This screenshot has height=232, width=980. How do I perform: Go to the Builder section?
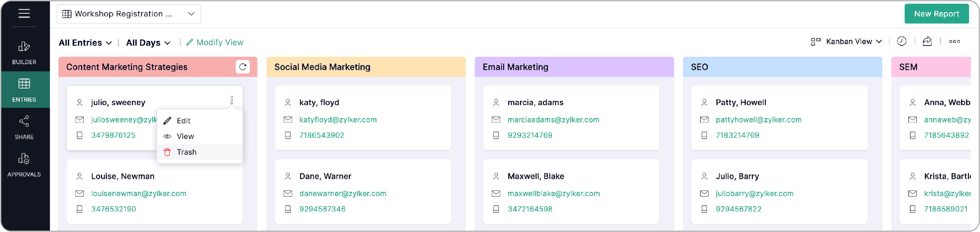click(24, 53)
